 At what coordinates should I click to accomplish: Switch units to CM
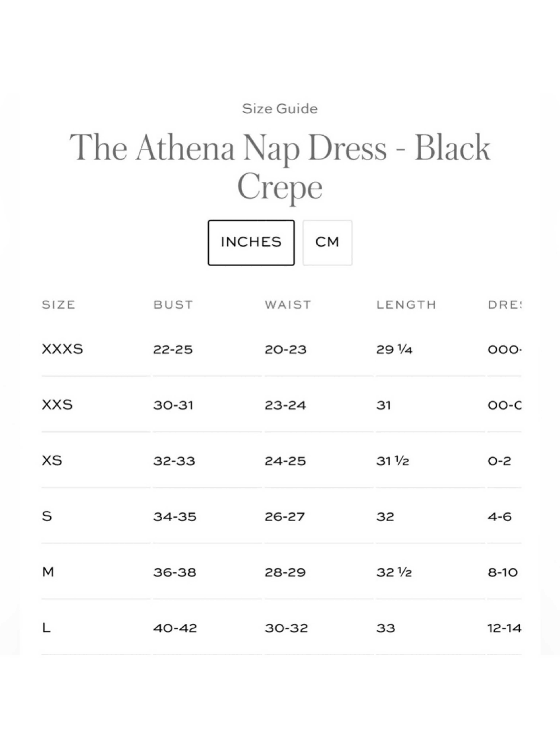pos(327,243)
